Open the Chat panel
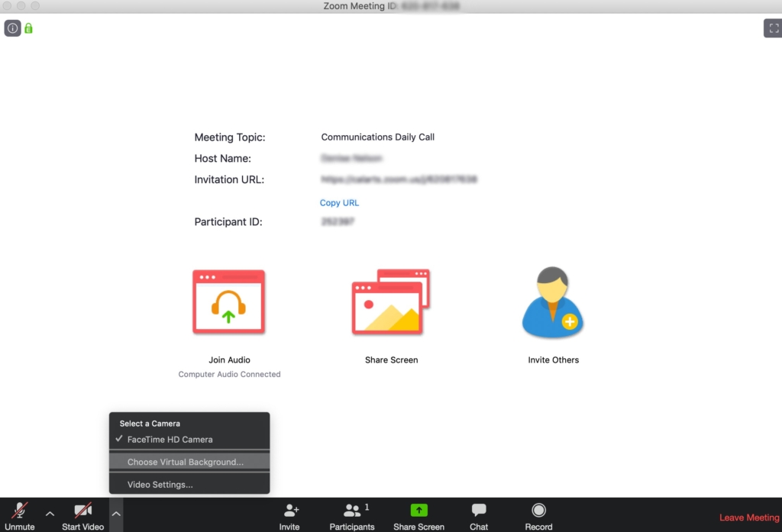The height and width of the screenshot is (532, 782). [x=479, y=516]
